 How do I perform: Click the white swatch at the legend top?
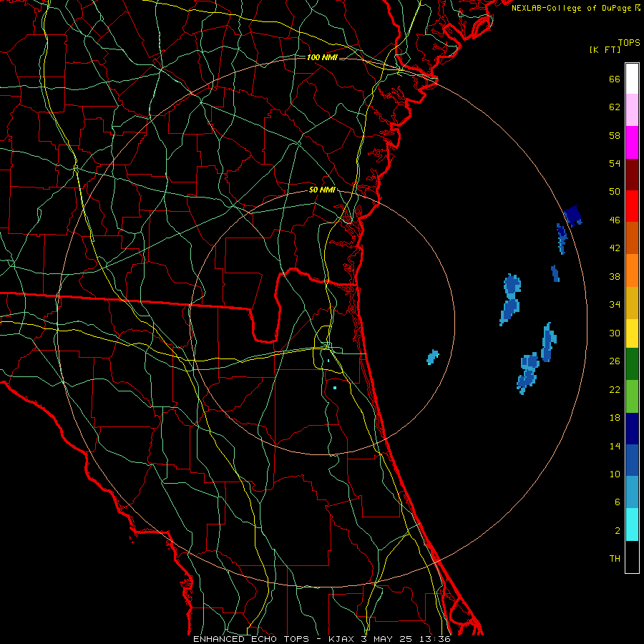click(x=632, y=79)
